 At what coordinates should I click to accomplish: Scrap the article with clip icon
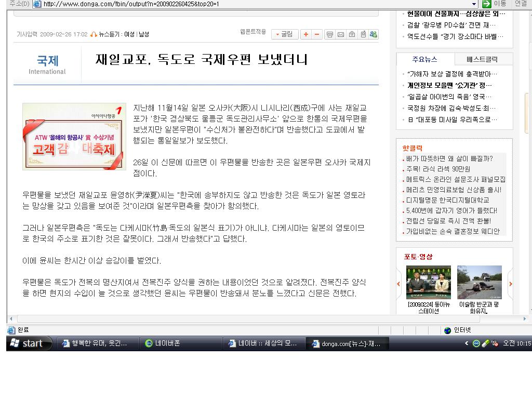click(x=352, y=34)
